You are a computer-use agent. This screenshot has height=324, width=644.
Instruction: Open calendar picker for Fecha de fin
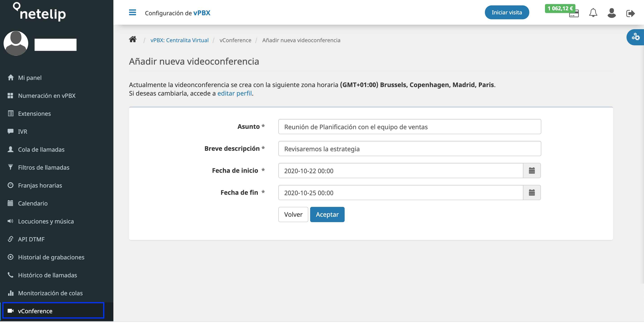[x=532, y=193]
